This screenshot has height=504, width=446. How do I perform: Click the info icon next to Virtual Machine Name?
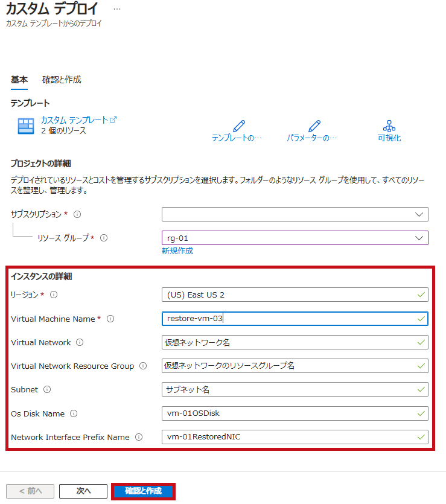110,319
